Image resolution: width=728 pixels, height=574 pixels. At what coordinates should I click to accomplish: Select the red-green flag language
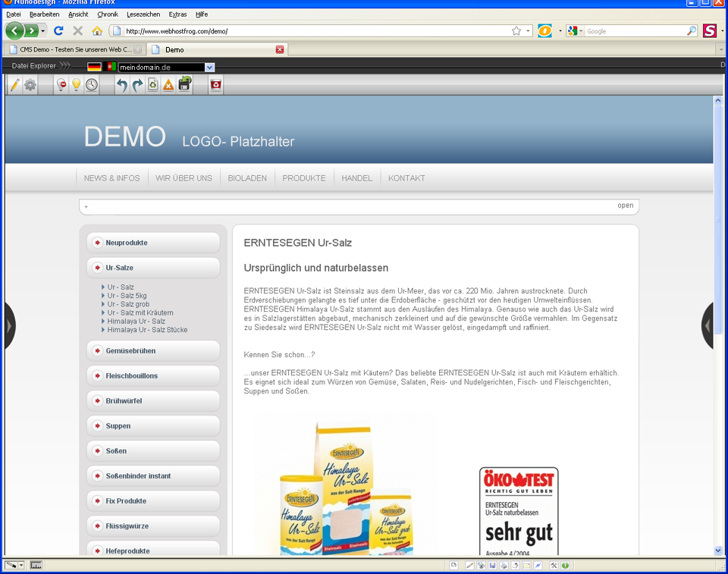(x=109, y=67)
